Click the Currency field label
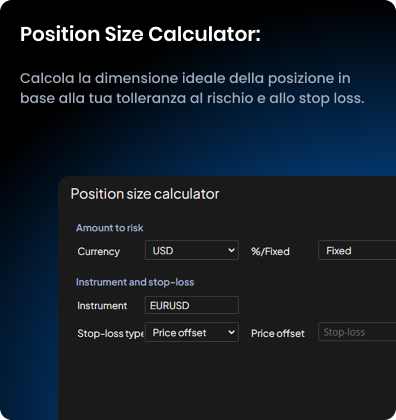Screen dimensions: 396x420 (99, 251)
